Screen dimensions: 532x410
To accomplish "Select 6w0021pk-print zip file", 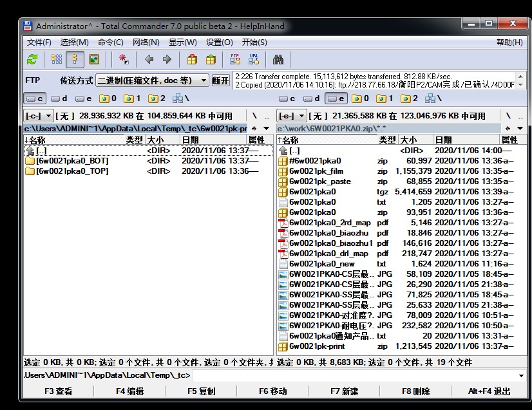I will pyautogui.click(x=401, y=346).
